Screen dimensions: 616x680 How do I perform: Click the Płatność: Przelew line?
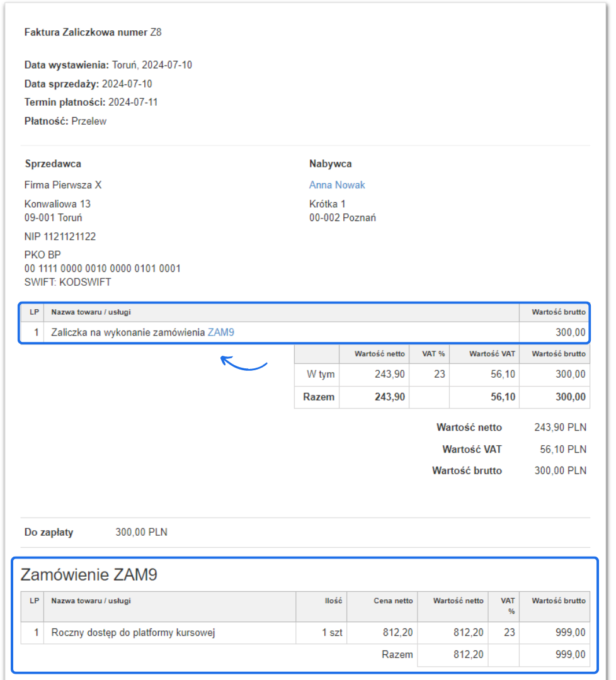pos(66,121)
